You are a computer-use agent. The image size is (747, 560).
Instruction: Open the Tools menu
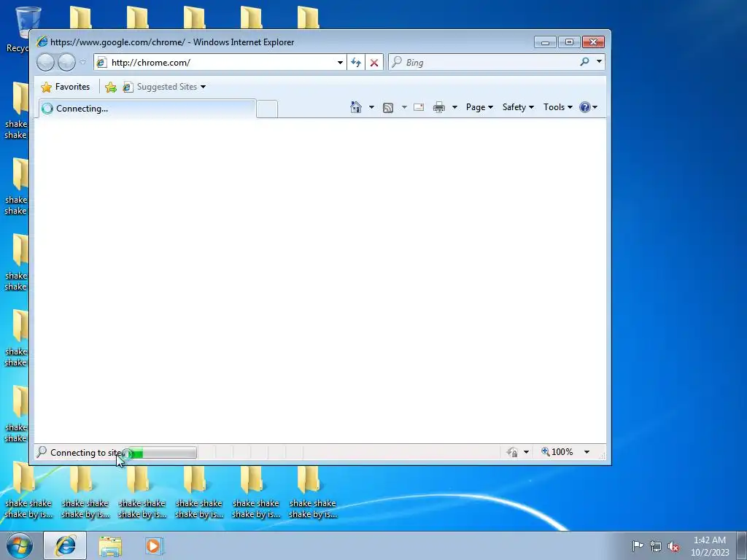point(558,107)
